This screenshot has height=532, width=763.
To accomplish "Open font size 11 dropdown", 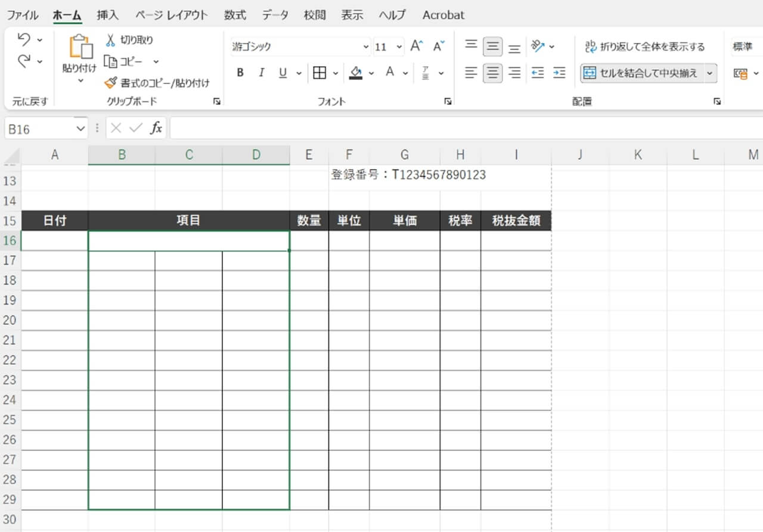I will coord(399,47).
